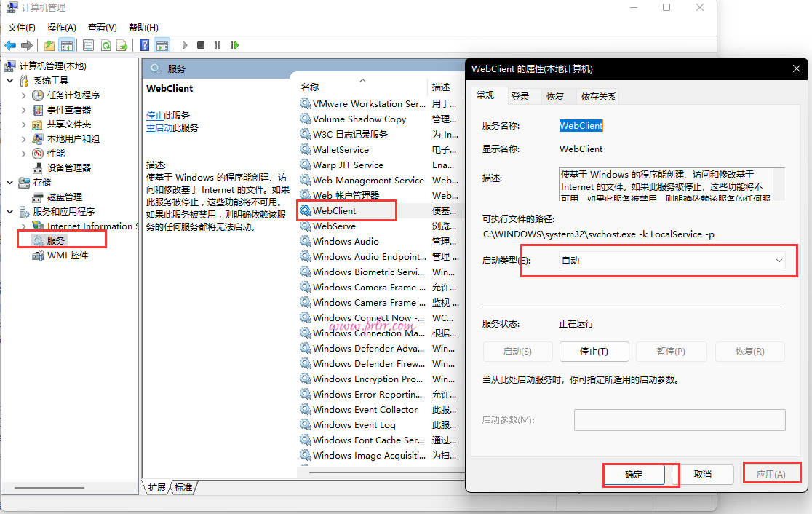812x514 pixels.
Task: Collapse the 系统工具 tree node
Action: 10,81
